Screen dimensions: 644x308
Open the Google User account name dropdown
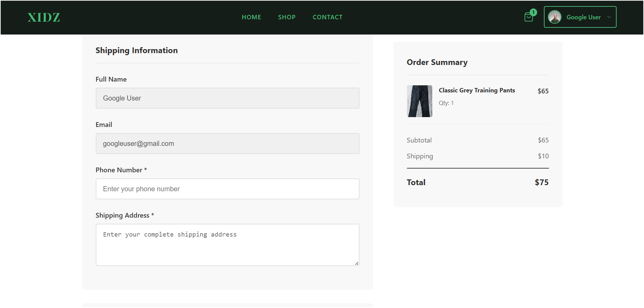[583, 17]
